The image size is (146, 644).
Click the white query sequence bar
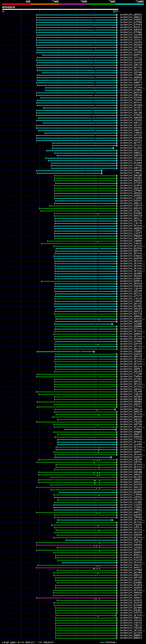point(60,10)
